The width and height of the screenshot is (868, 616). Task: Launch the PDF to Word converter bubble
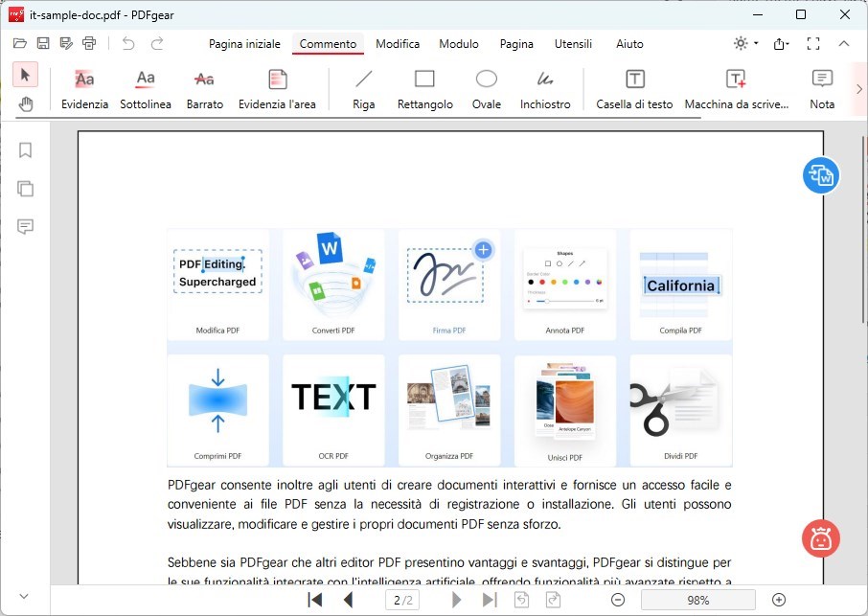click(820, 175)
